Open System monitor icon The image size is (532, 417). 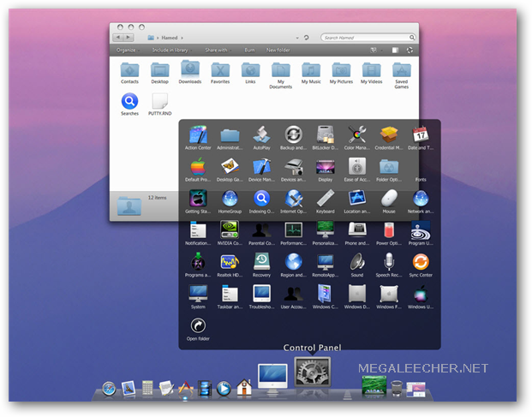tap(198, 294)
